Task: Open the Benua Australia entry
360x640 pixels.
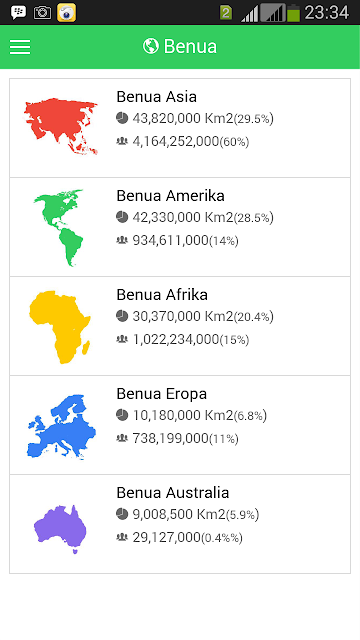Action: (180, 524)
